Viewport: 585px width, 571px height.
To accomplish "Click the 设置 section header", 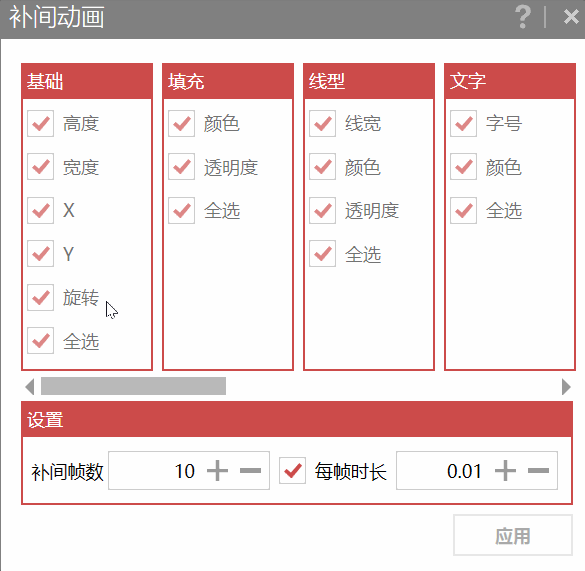I will [297, 419].
